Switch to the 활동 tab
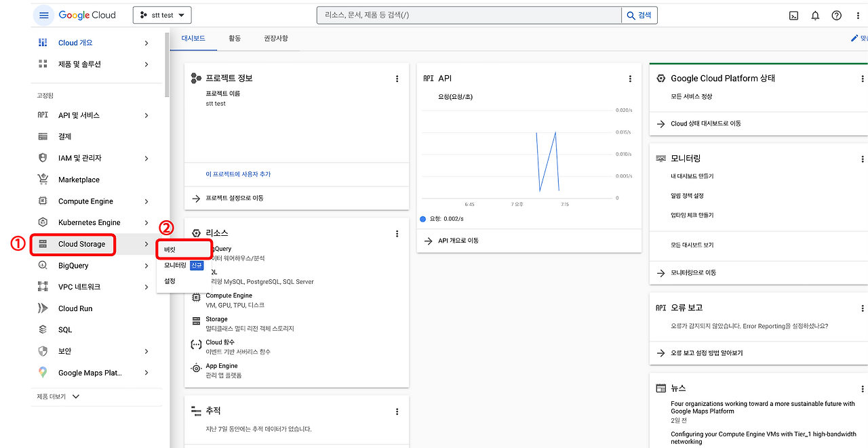 click(235, 39)
